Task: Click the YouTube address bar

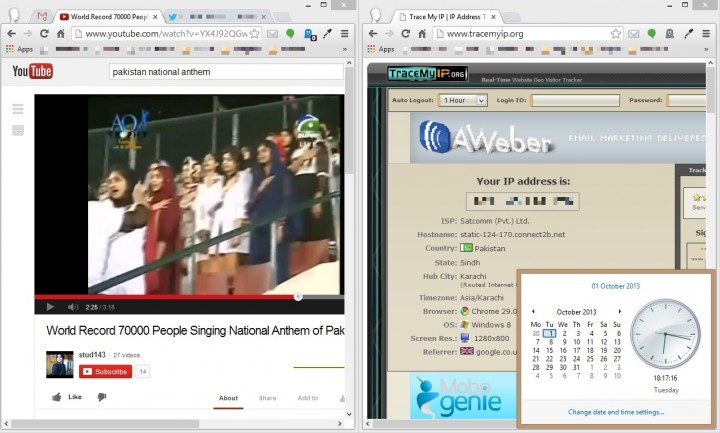Action: click(x=165, y=34)
